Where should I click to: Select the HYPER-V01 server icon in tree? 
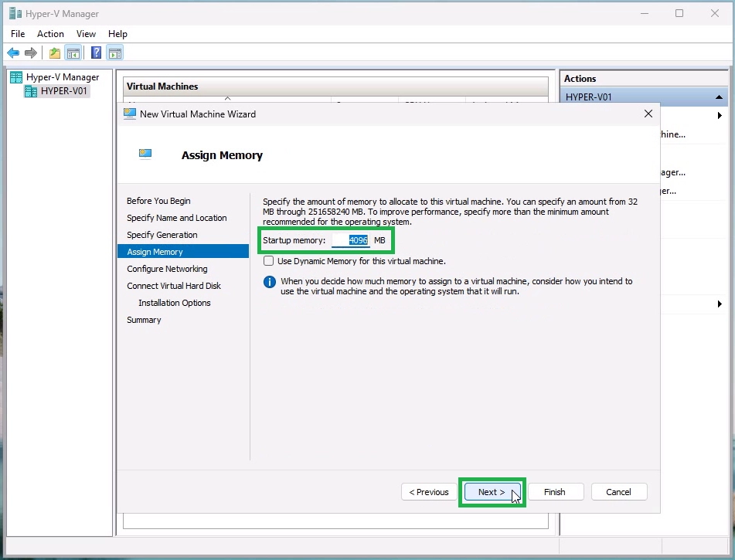(31, 91)
